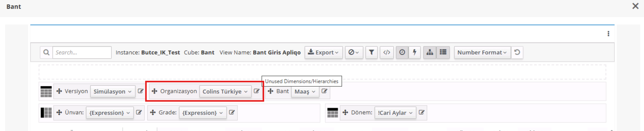The image size is (644, 131).
Task: Open the Number Format menu
Action: click(482, 52)
